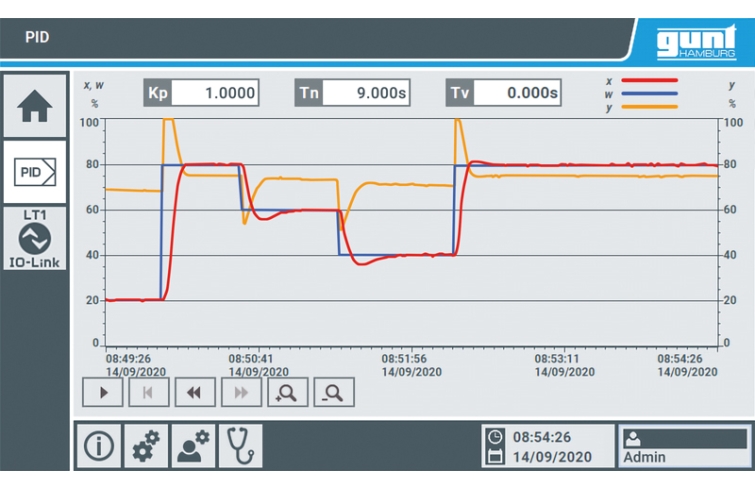Click the 08:51:56 time axis label
Image resolution: width=755 pixels, height=488 pixels.
pyautogui.click(x=404, y=359)
